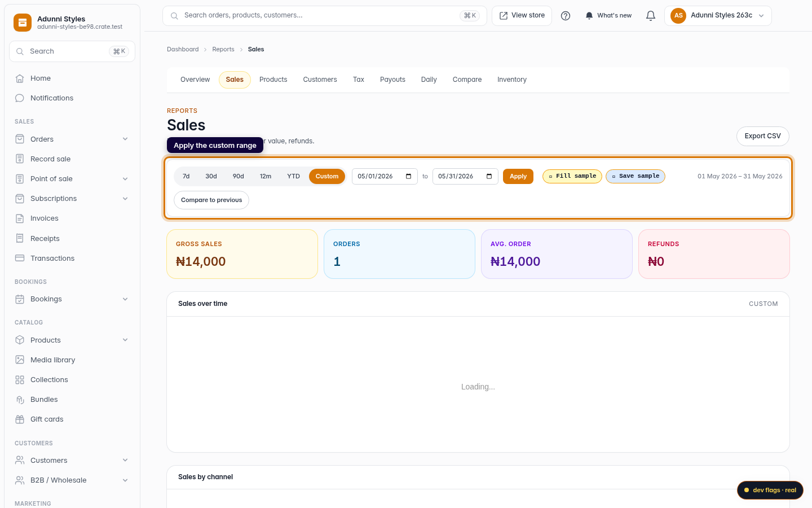
Task: Select the Custom range option
Action: pyautogui.click(x=327, y=176)
